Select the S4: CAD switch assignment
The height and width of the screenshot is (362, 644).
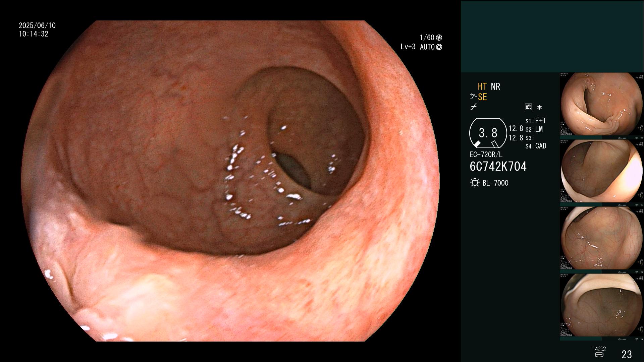536,146
